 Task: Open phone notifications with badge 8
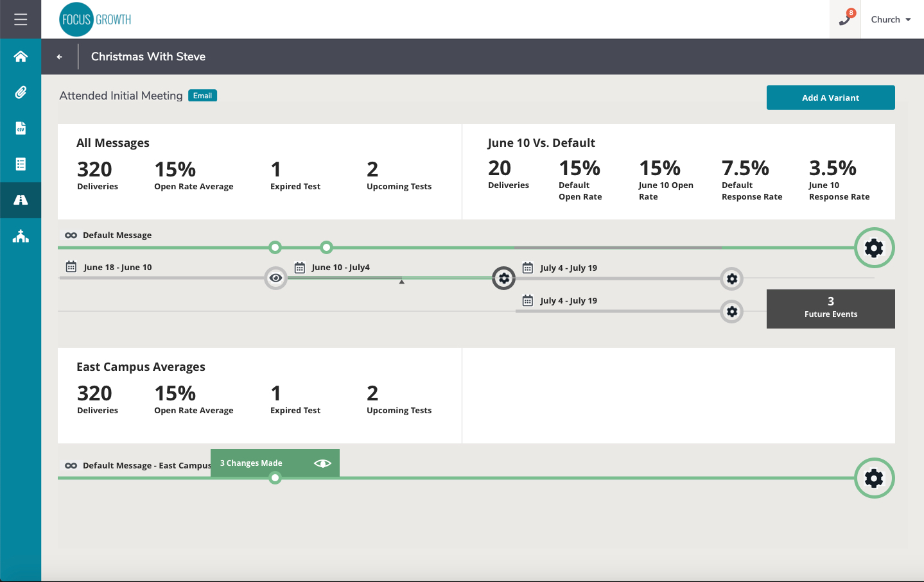click(x=845, y=19)
